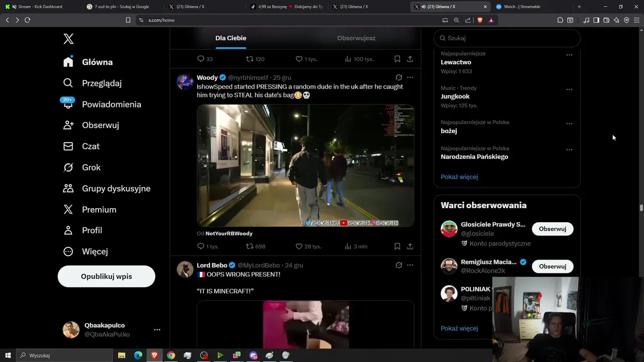Viewport: 644px width, 362px height.
Task: Click Szukaj search field
Action: pos(507,38)
